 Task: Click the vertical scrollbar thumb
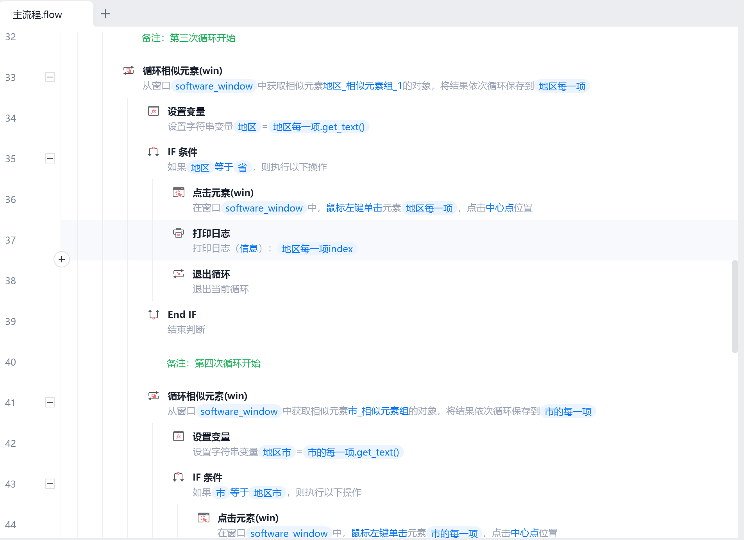[x=735, y=307]
